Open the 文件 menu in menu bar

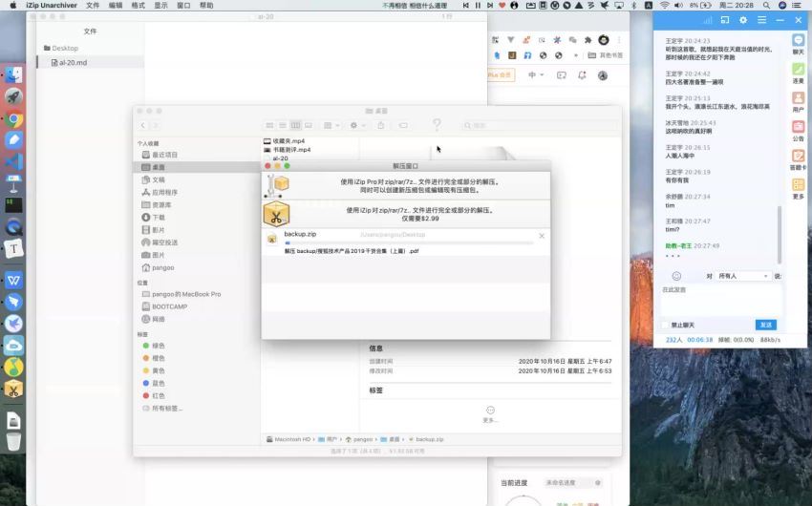(x=93, y=5)
